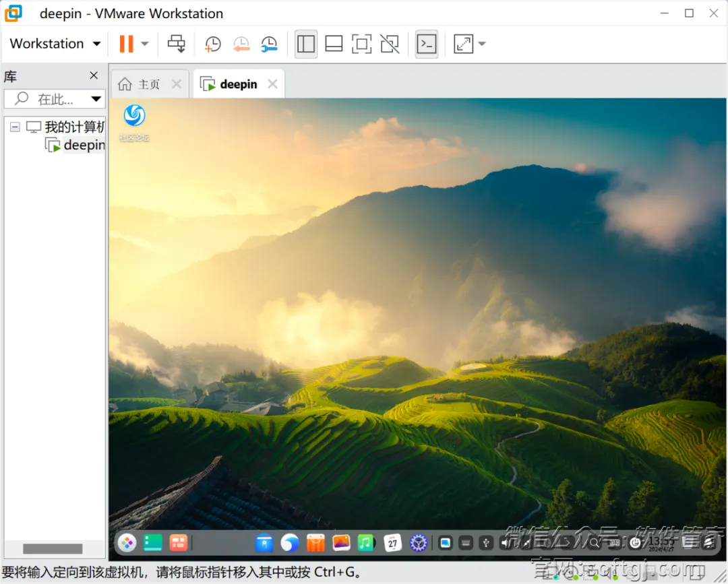Click the stretch guest display icon
Image resolution: width=728 pixels, height=584 pixels.
[x=463, y=44]
